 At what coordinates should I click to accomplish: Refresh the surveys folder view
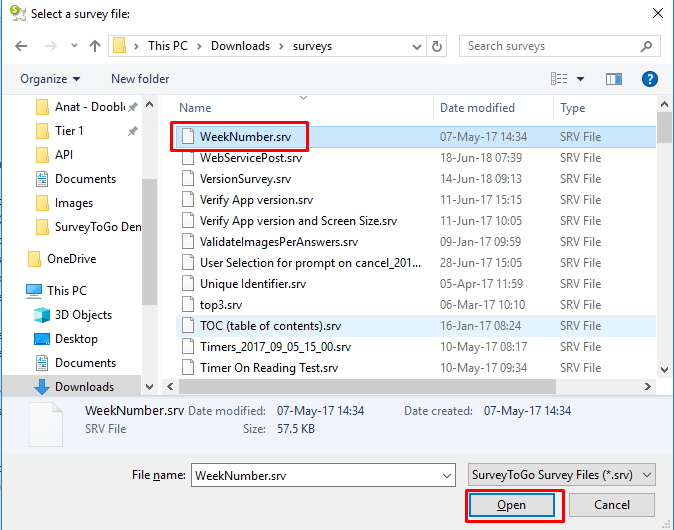click(437, 46)
